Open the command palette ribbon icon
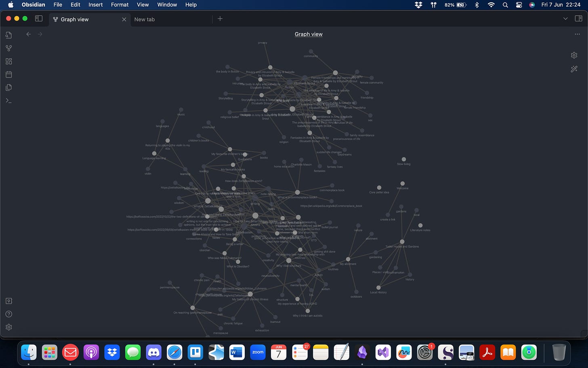This screenshot has width=588, height=368. click(x=8, y=100)
